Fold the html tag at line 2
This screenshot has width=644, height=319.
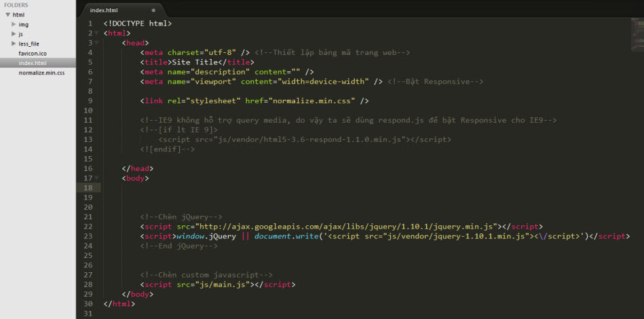coord(96,33)
